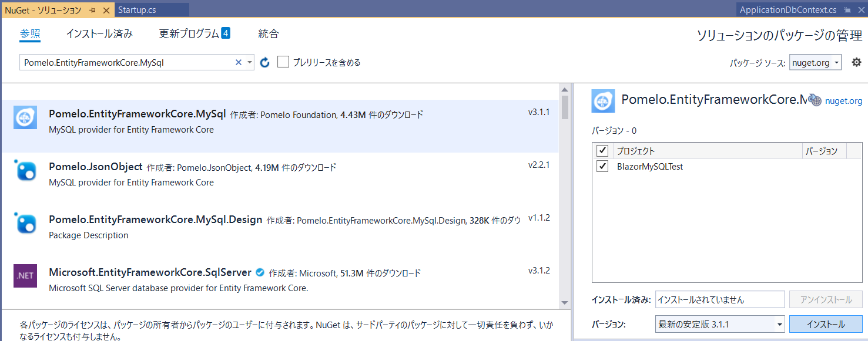The width and height of the screenshot is (868, 341).
Task: Open the パッケージ ソース dropdown showing nuget.org
Action: coord(815,62)
